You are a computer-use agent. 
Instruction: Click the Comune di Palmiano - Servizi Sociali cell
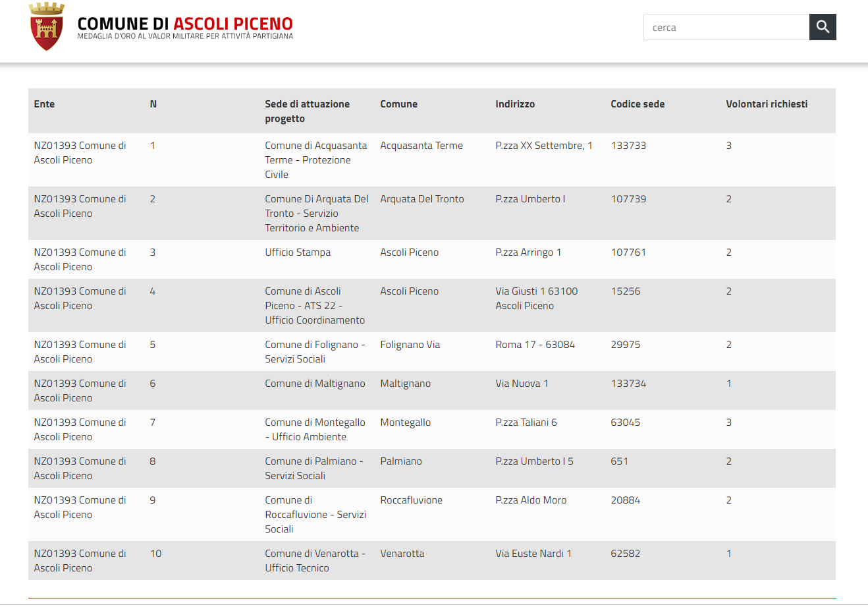click(314, 469)
